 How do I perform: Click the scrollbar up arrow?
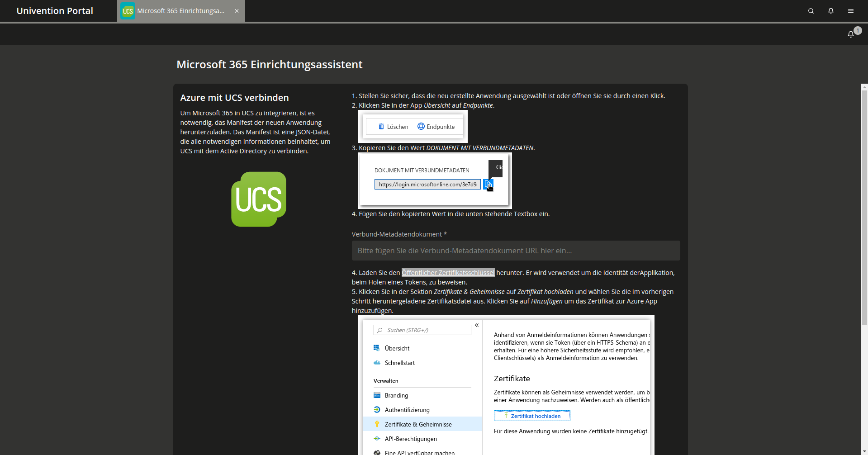[864, 87]
